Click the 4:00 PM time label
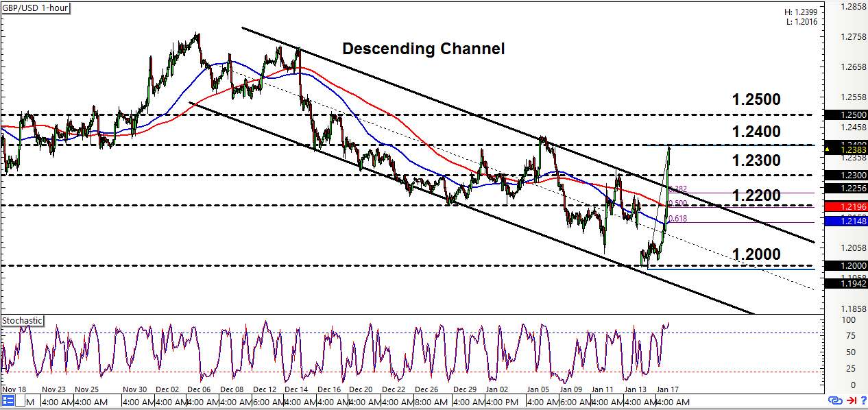Screen dimensions: 868x410 pos(502,401)
